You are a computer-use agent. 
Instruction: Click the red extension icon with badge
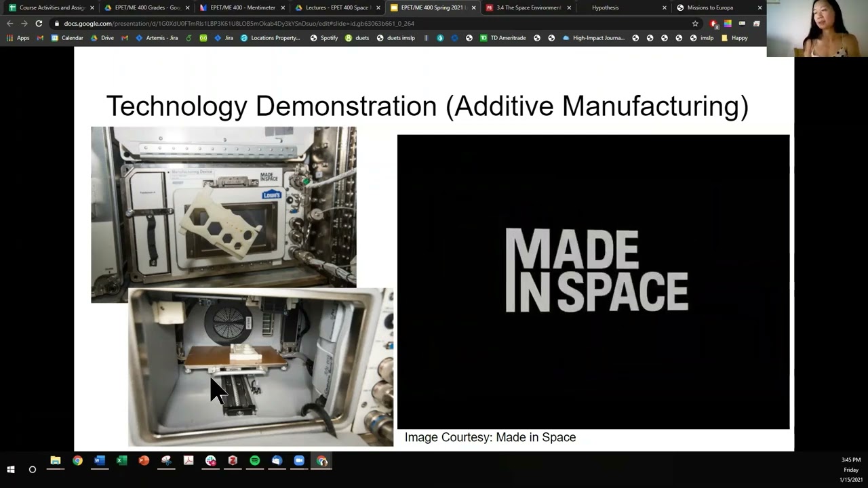coord(713,24)
